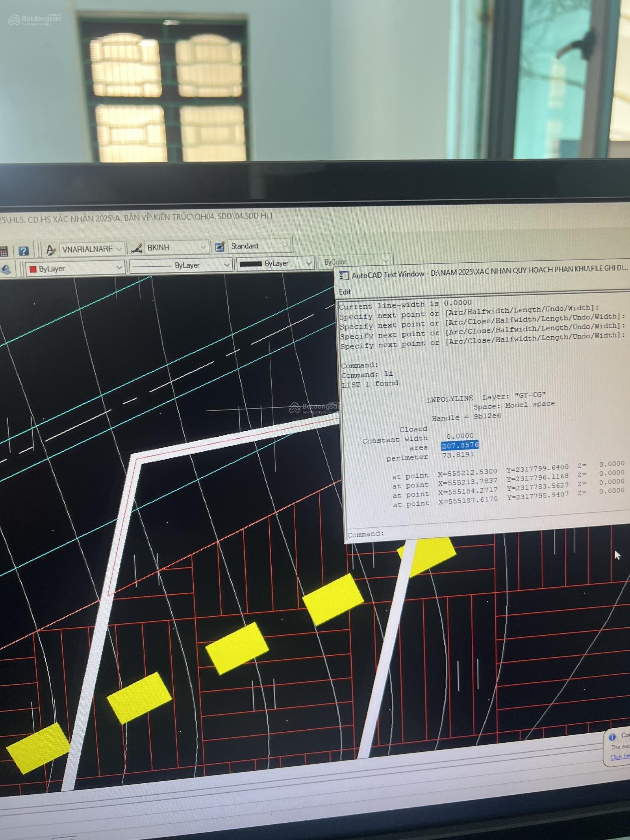Expand the Standard table style dropdown

coord(285,245)
